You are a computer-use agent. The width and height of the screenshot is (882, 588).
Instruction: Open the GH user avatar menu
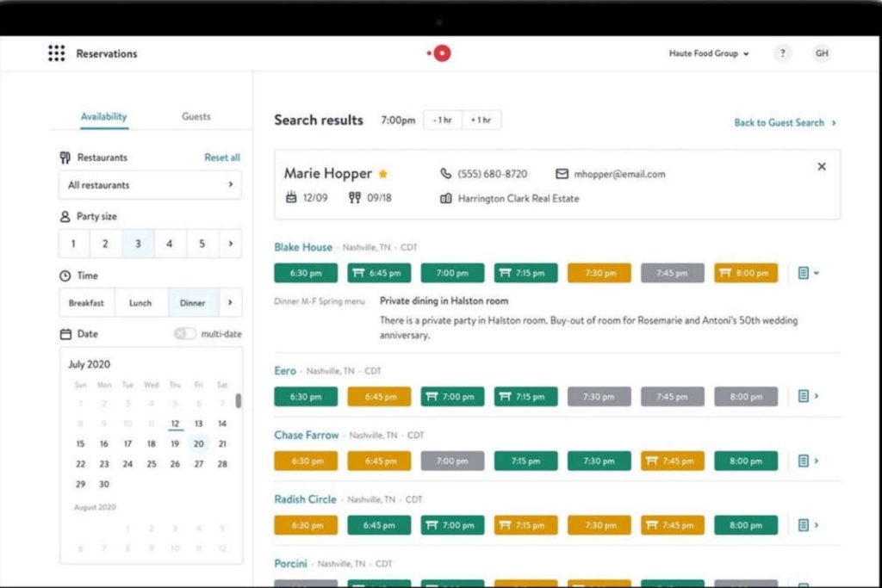point(822,53)
